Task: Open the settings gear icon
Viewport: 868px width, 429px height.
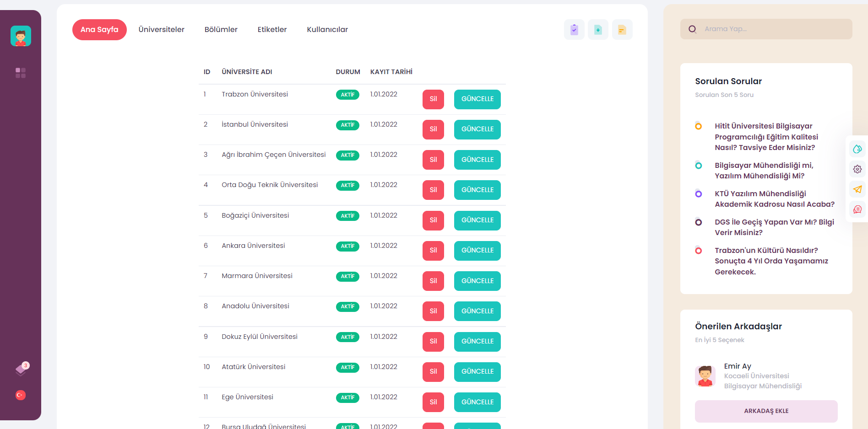Action: [x=857, y=169]
